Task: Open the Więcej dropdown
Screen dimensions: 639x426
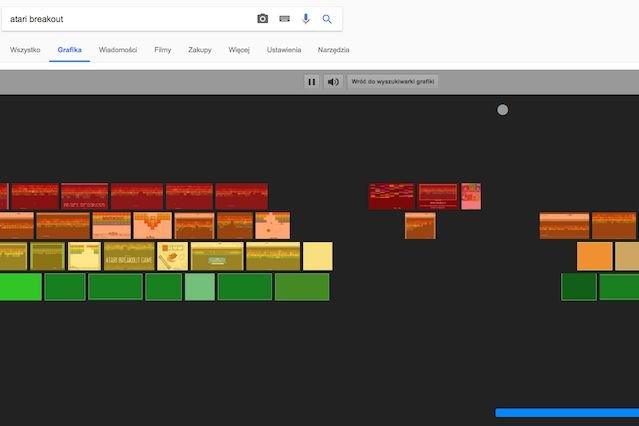Action: 238,49
